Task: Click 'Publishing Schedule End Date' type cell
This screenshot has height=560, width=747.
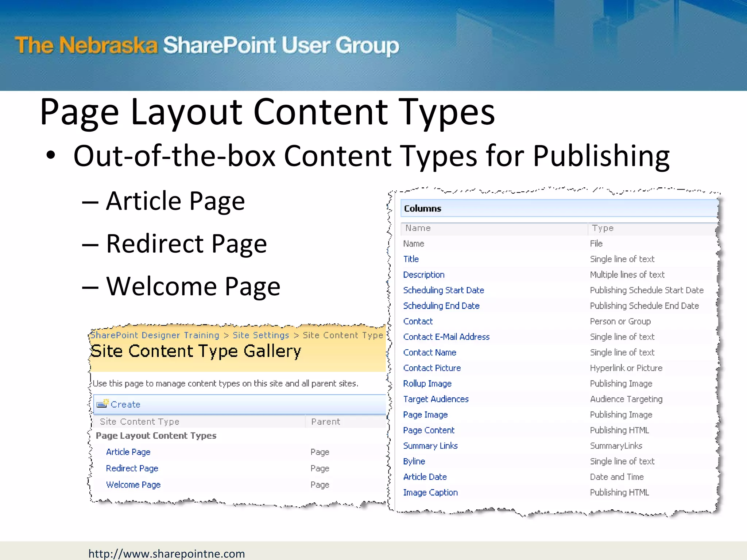Action: coord(644,306)
